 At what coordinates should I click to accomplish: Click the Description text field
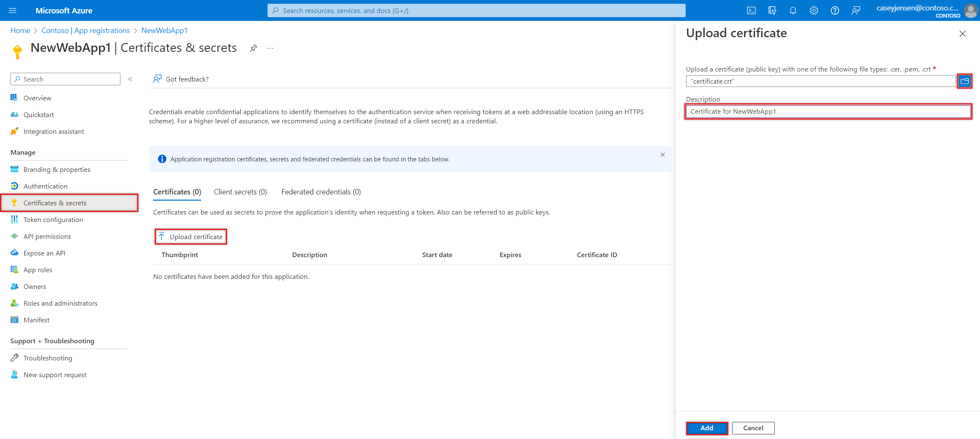[x=828, y=111]
